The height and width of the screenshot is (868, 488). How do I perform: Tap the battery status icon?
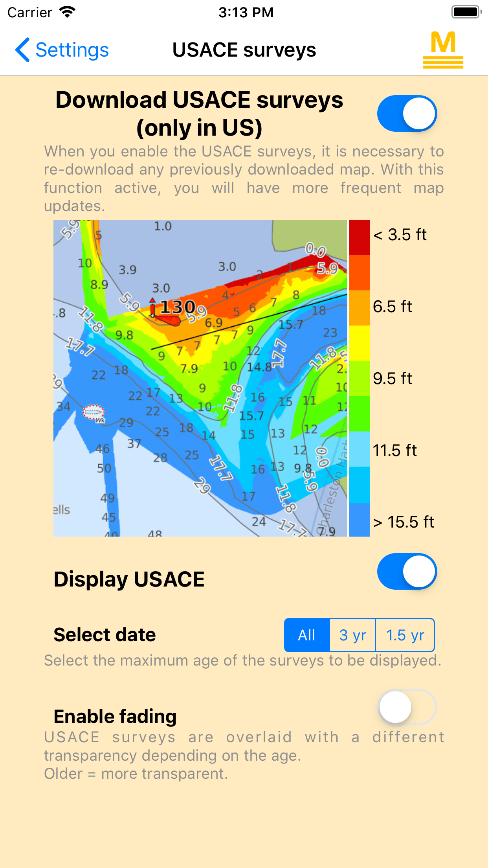(x=467, y=12)
